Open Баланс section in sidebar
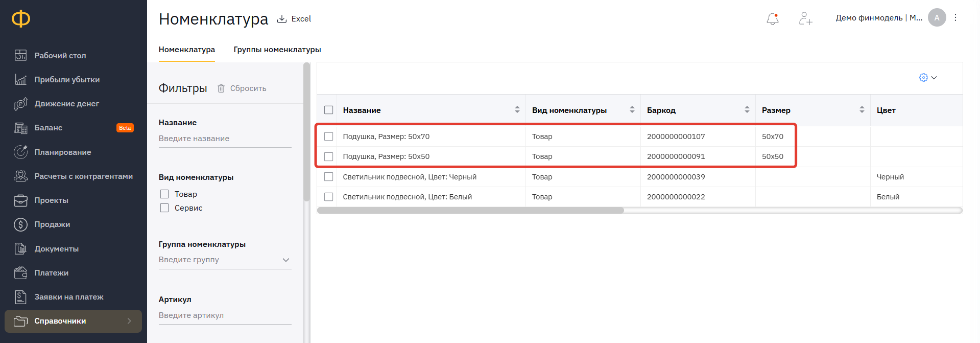980x343 pixels. [x=48, y=128]
